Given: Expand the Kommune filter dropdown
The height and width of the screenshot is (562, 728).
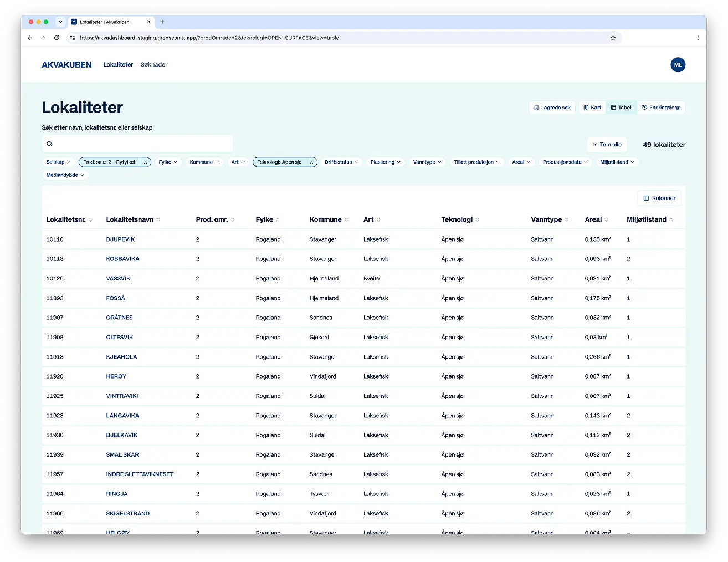Looking at the screenshot, I should point(204,162).
